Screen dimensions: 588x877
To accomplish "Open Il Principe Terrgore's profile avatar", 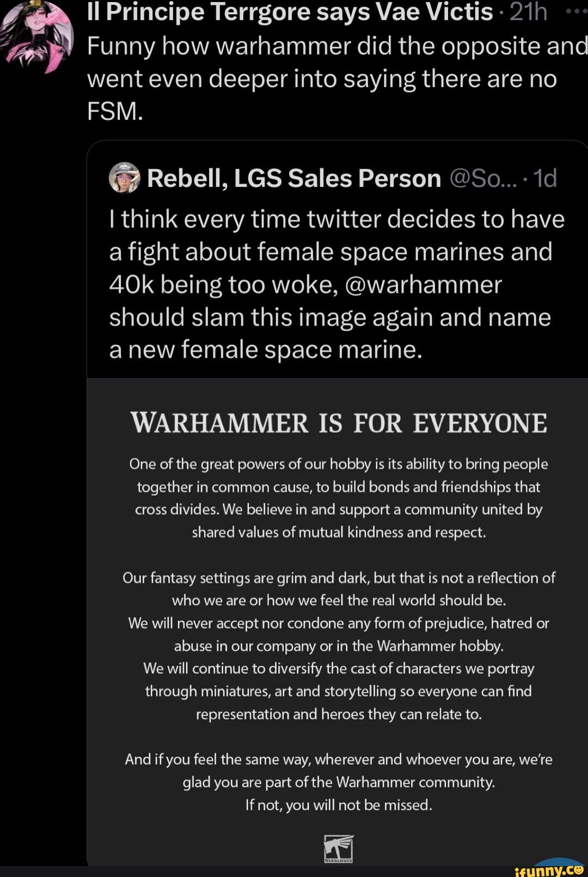I will pos(37,37).
